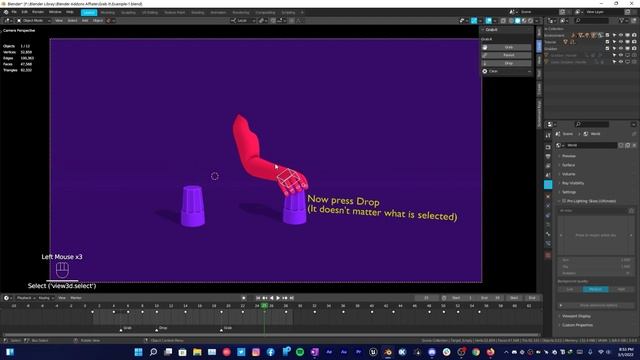Image resolution: width=640 pixels, height=360 pixels.
Task: Unlink the World datablock with X
Action: (x=634, y=145)
